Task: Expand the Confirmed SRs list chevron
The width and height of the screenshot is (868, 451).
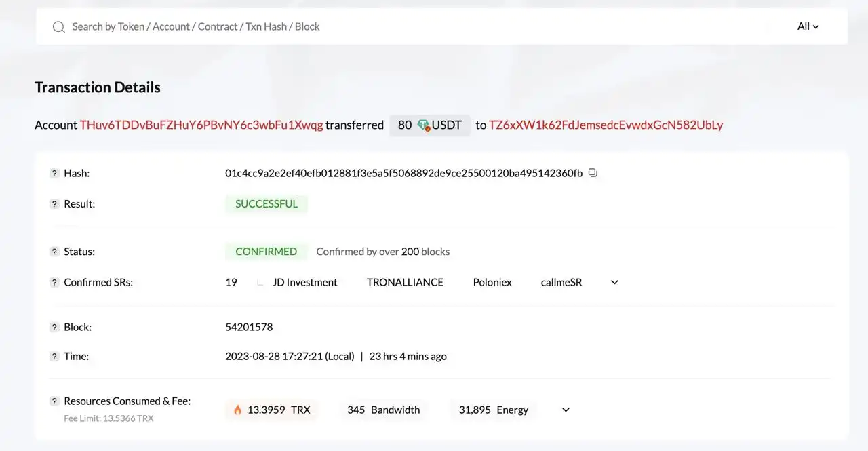Action: (x=614, y=282)
